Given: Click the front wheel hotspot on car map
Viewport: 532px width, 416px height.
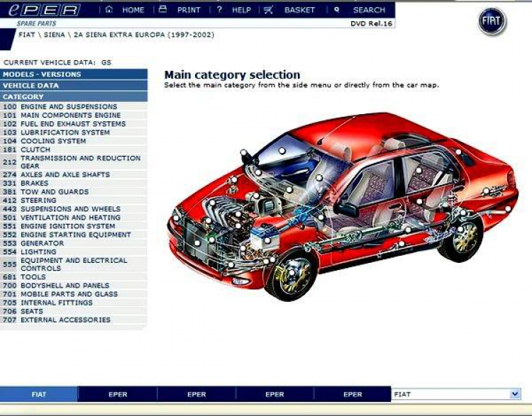Looking at the screenshot, I should coord(292,273).
